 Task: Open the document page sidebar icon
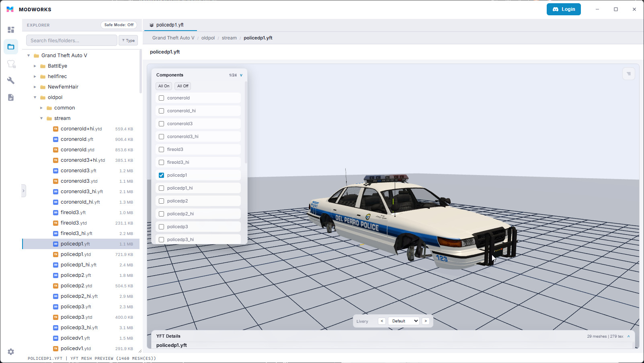pos(11,97)
